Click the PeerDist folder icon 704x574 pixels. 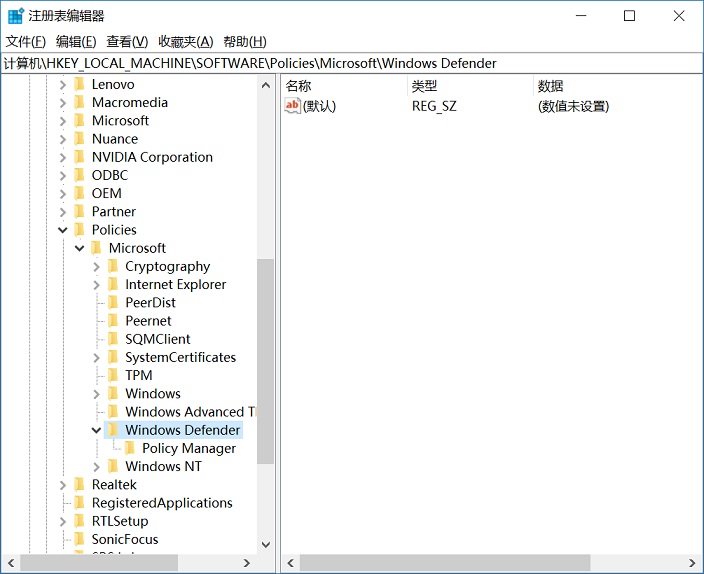113,303
